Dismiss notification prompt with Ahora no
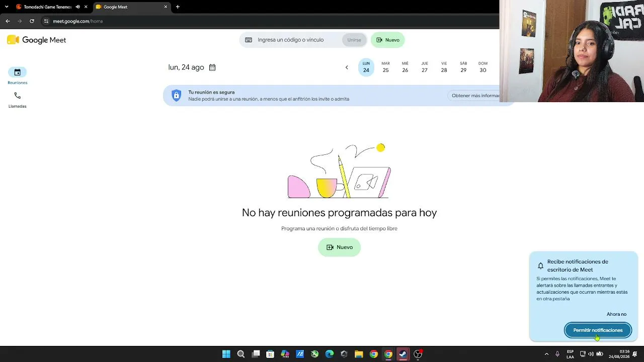The width and height of the screenshot is (644, 362). (x=616, y=314)
